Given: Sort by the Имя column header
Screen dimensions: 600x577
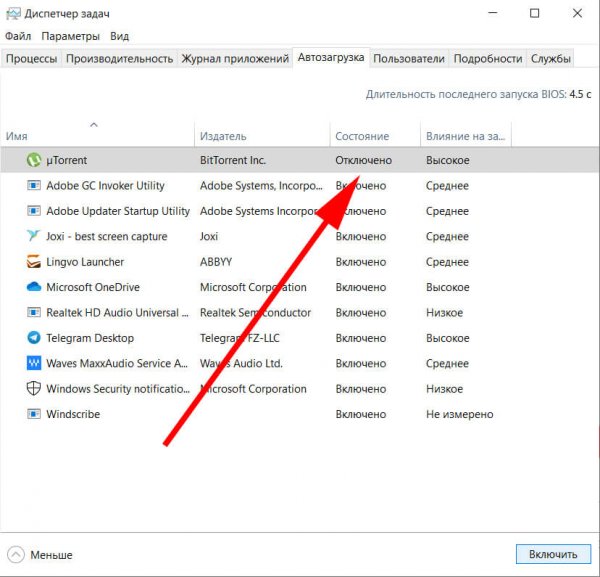Looking at the screenshot, I should 17,136.
